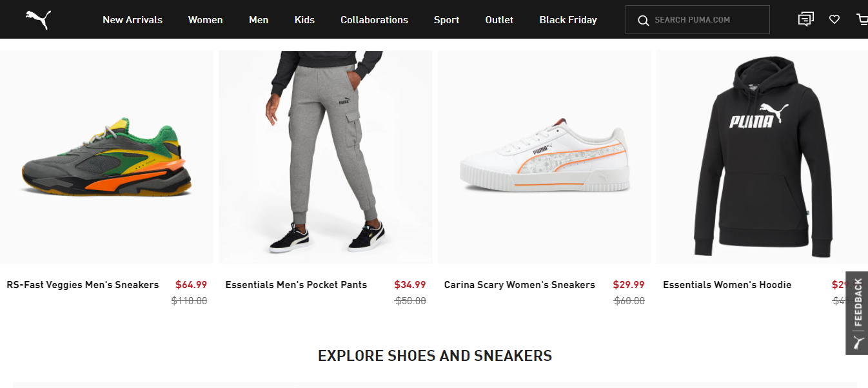Image resolution: width=868 pixels, height=388 pixels.
Task: Click the Puma logo icon
Action: pos(38,19)
